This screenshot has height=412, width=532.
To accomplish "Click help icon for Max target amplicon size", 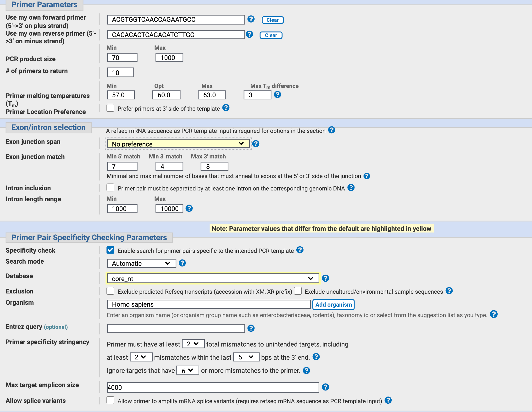I will tap(325, 387).
